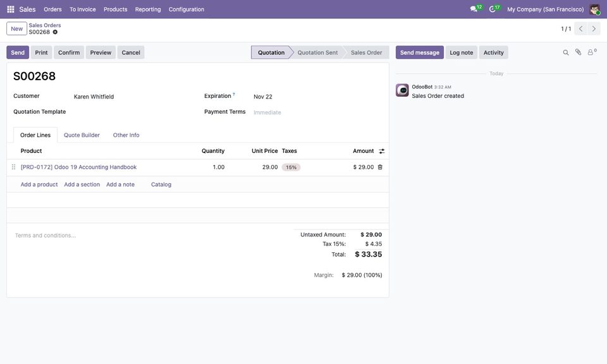Click the Terms and conditions field
607x364 pixels.
pyautogui.click(x=151, y=235)
